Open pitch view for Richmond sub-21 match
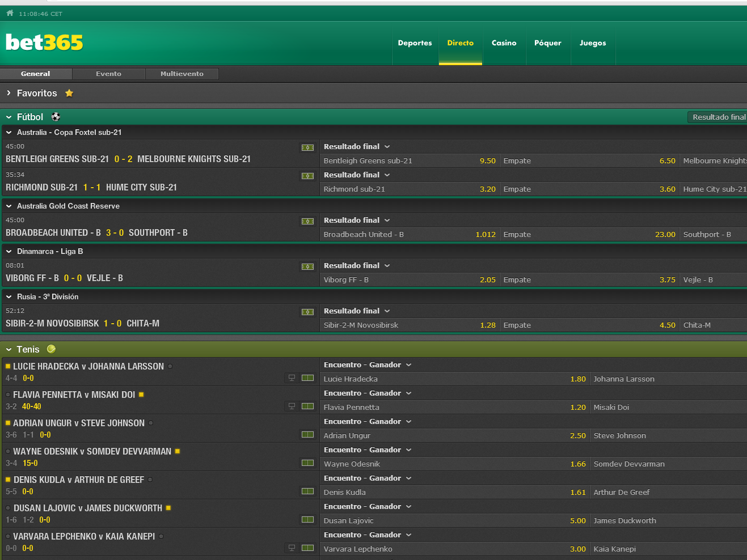The height and width of the screenshot is (560, 747). pos(307,176)
